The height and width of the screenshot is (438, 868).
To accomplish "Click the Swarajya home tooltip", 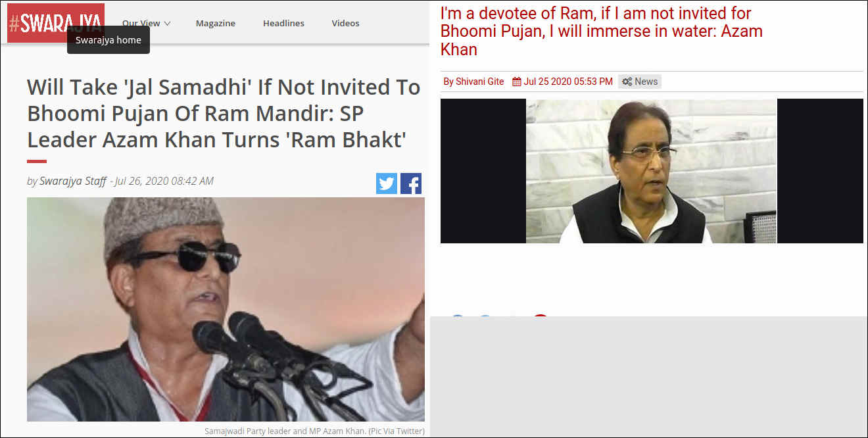I will point(108,40).
